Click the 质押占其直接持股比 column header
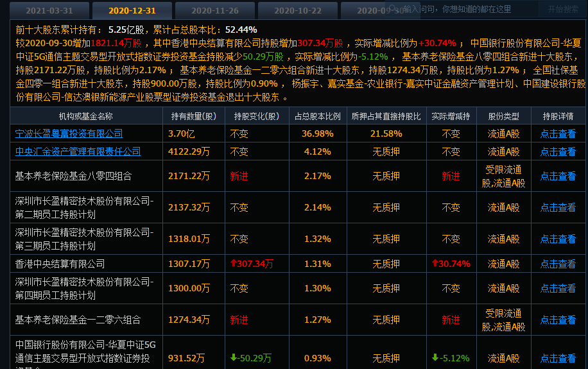Image resolution: width=588 pixels, height=369 pixels. pyautogui.click(x=386, y=116)
